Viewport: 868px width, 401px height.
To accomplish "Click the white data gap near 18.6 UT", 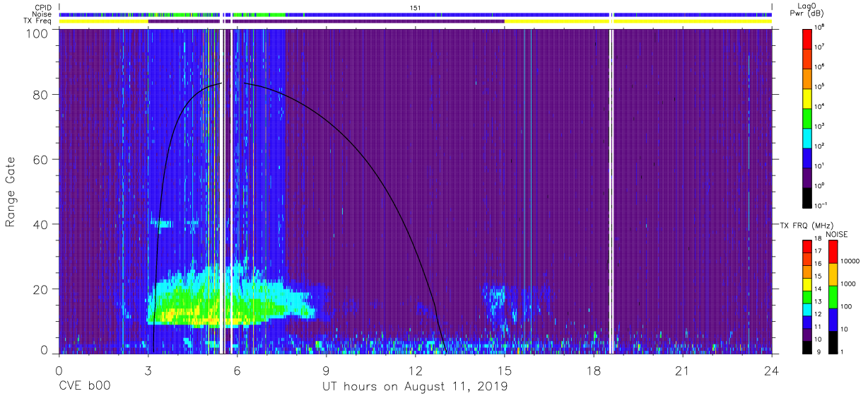I will point(611,191).
